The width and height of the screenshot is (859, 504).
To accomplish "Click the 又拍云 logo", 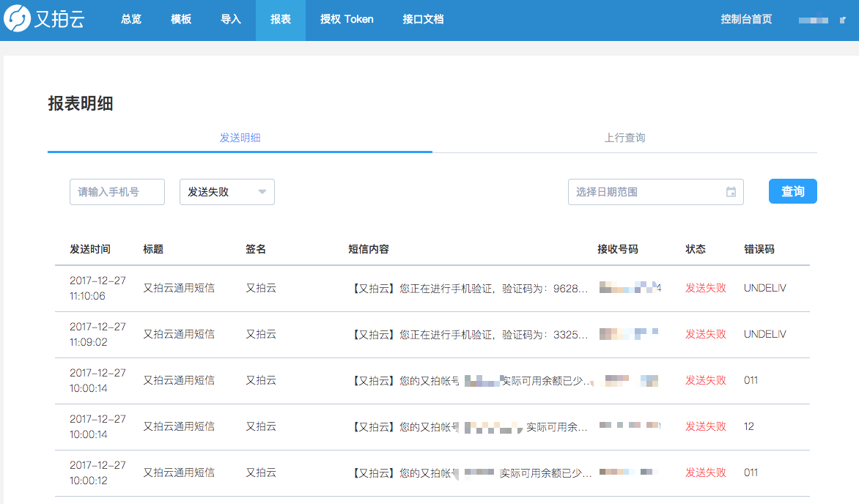I will 44,18.
